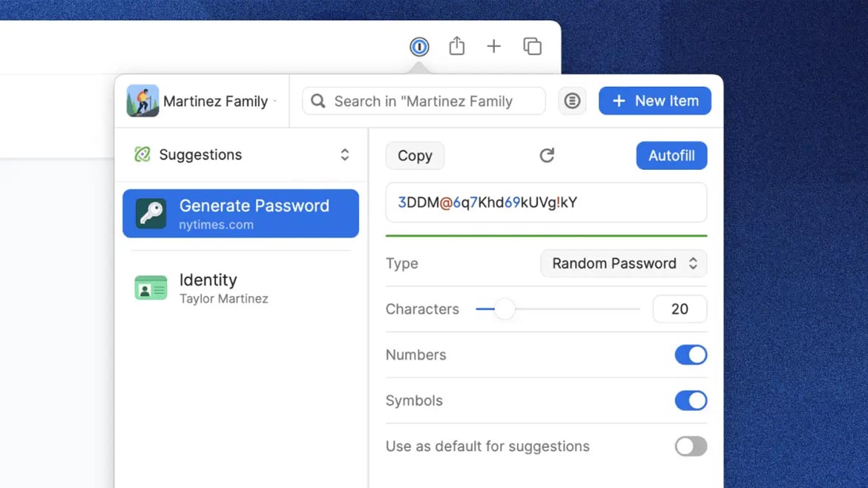This screenshot has height=488, width=868.
Task: Click the 1Password extension icon in toolbar
Action: click(x=419, y=47)
